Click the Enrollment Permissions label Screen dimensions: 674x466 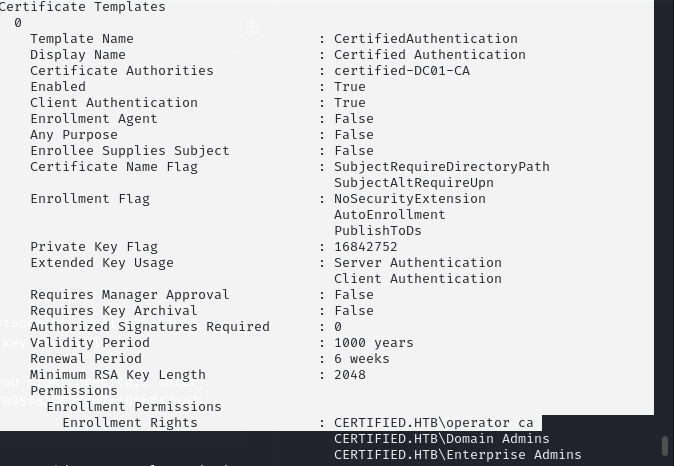point(133,407)
